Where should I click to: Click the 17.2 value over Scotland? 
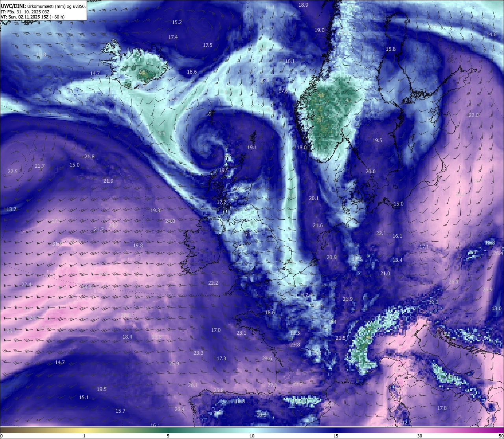pyautogui.click(x=222, y=202)
